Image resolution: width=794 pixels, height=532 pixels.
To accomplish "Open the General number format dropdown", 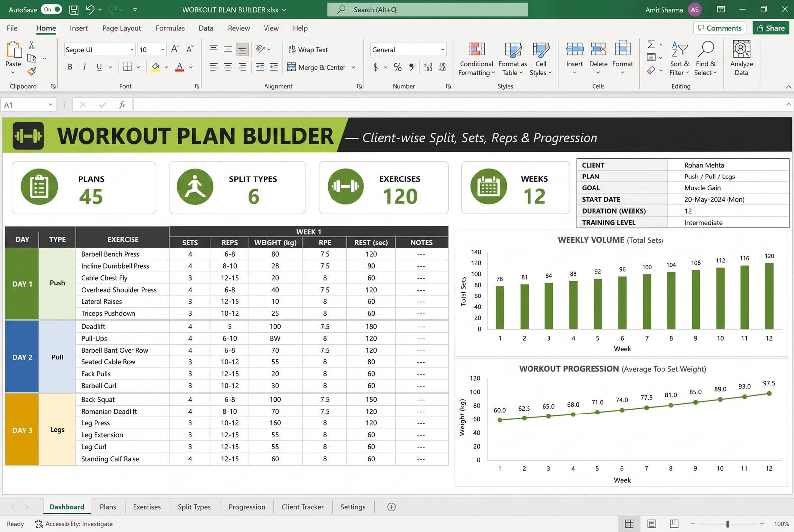I will 442,49.
